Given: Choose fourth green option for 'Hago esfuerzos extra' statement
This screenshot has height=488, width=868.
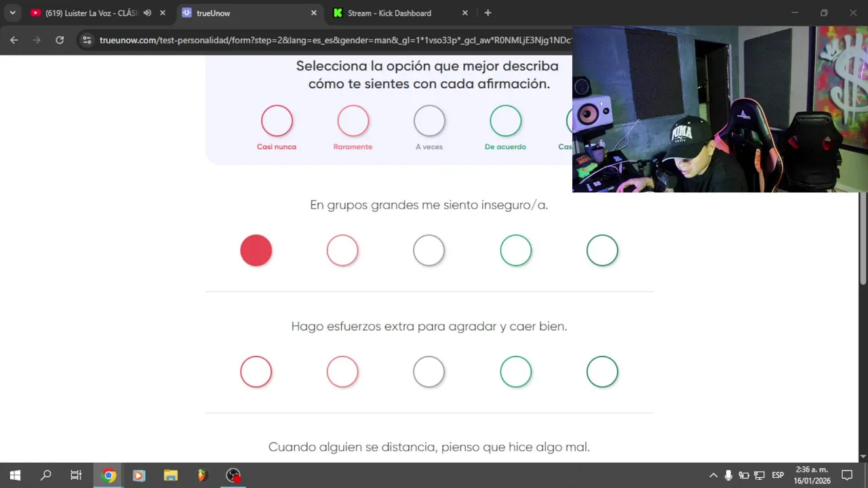Looking at the screenshot, I should tap(516, 372).
